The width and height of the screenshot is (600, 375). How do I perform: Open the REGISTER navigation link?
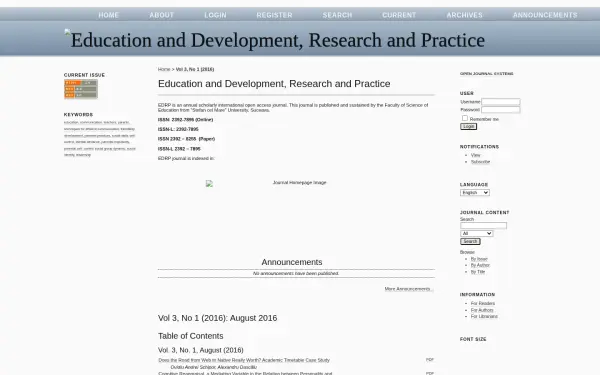pos(274,15)
